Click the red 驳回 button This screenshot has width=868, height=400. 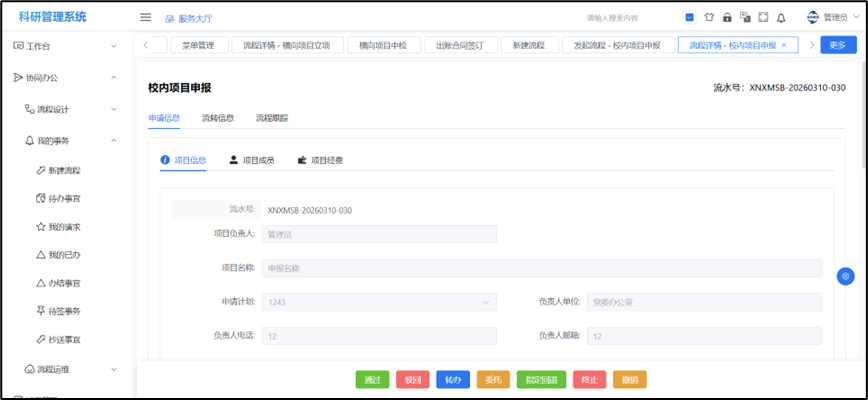(x=412, y=380)
